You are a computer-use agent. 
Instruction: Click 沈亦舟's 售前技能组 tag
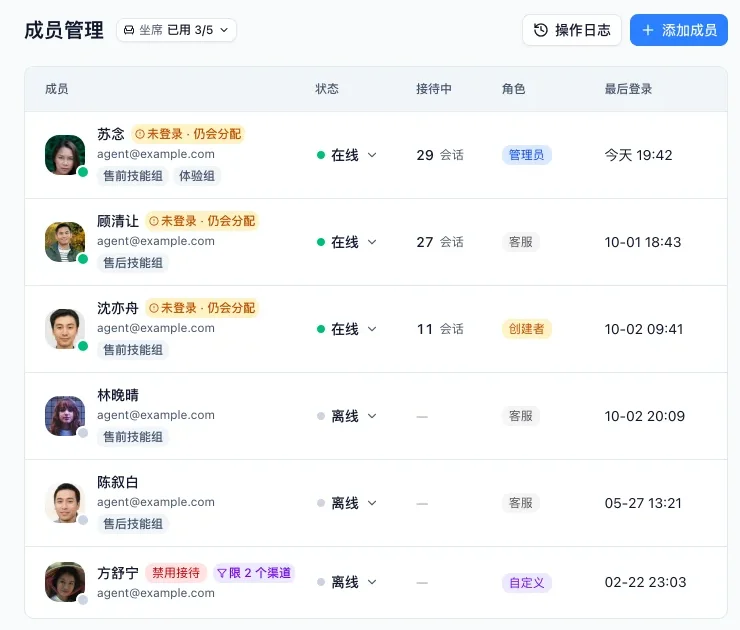tap(133, 350)
